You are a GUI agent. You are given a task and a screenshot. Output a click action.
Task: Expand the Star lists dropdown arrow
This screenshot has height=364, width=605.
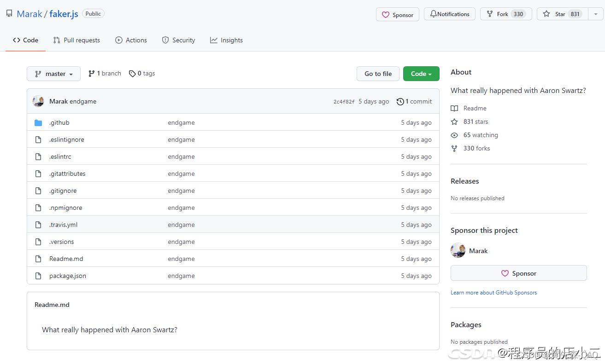click(595, 14)
